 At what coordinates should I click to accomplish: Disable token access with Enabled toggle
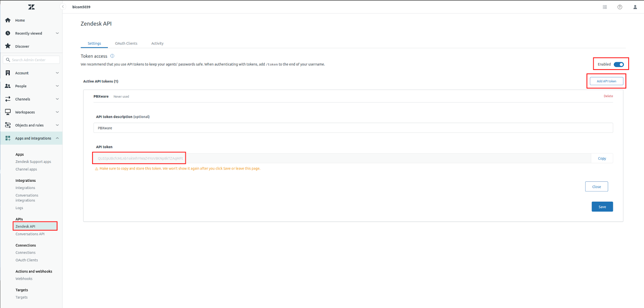pos(619,64)
